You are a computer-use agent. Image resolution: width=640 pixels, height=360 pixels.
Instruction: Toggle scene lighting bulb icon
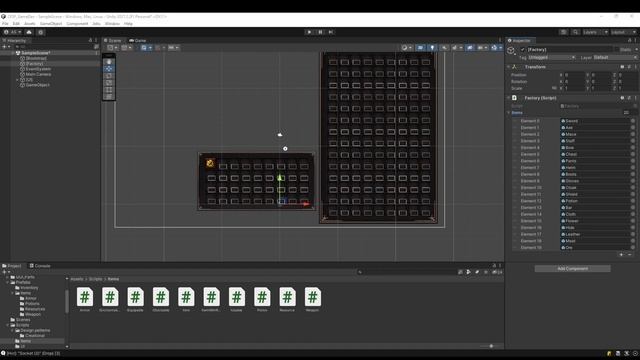click(432, 48)
